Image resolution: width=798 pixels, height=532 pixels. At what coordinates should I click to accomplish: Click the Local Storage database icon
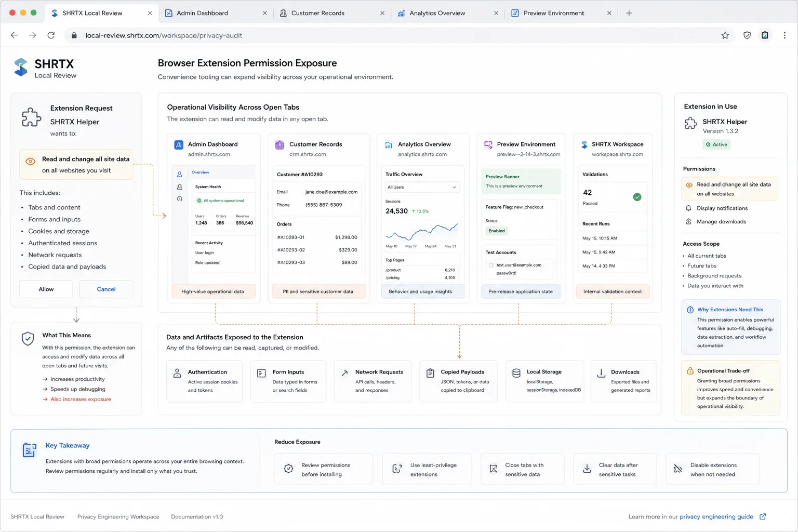click(516, 373)
